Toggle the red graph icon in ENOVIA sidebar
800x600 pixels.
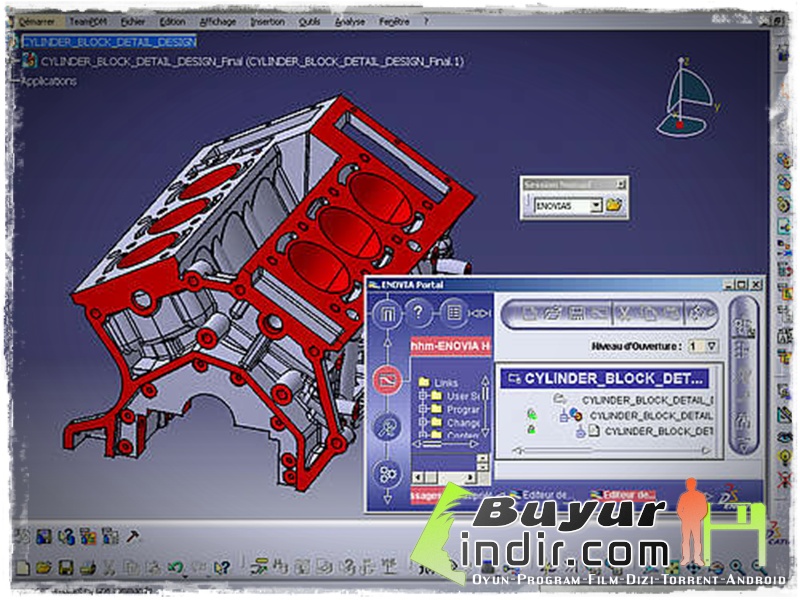tap(386, 380)
